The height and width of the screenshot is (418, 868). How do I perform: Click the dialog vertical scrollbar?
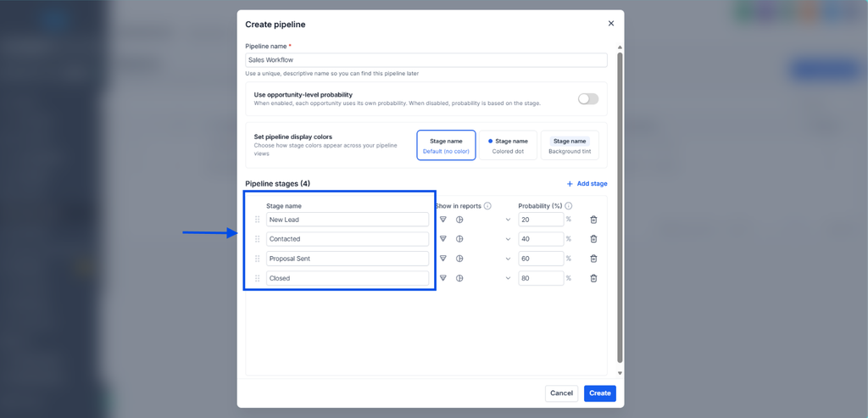pyautogui.click(x=620, y=208)
